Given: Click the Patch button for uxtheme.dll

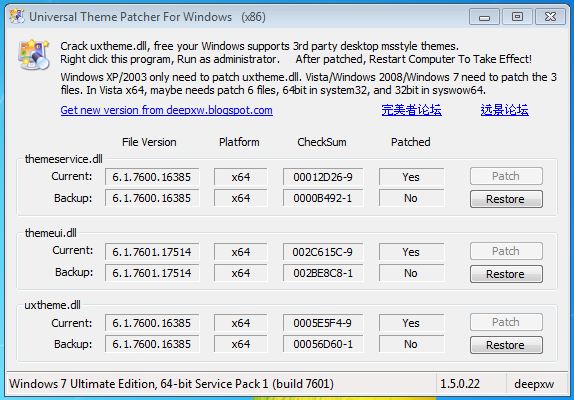Looking at the screenshot, I should 506,322.
